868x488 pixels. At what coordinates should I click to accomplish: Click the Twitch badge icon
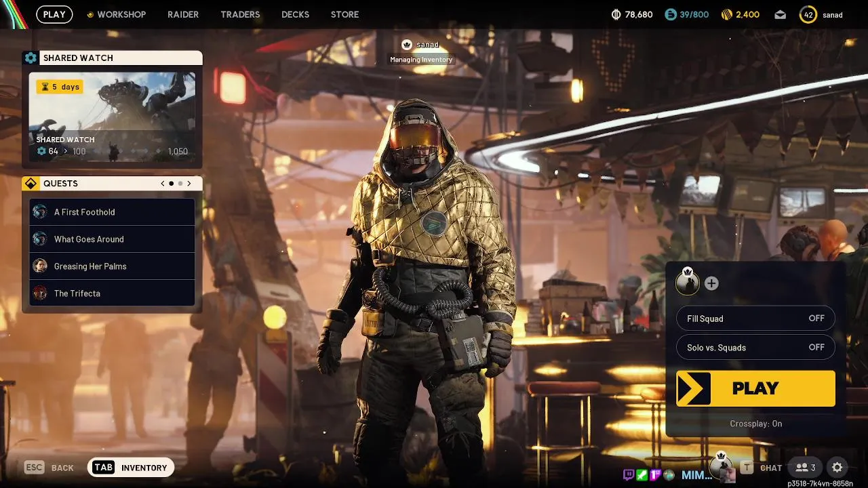pyautogui.click(x=630, y=474)
